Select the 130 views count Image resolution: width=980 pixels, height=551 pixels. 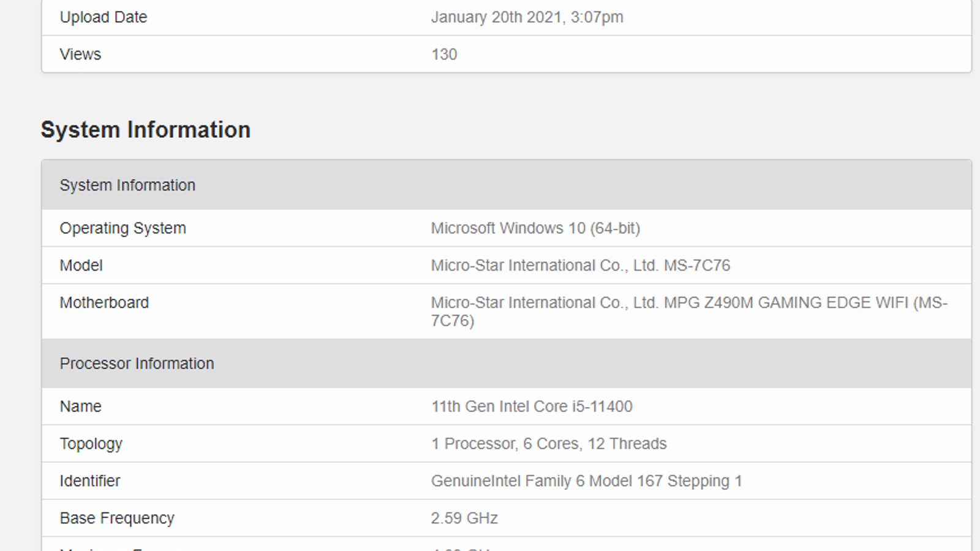coord(444,54)
